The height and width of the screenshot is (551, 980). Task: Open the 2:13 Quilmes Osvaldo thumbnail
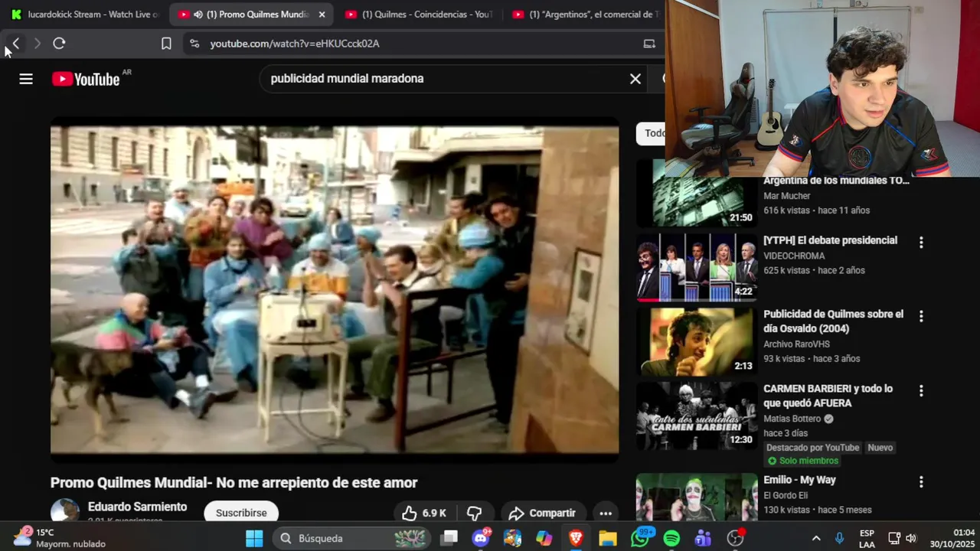click(697, 342)
